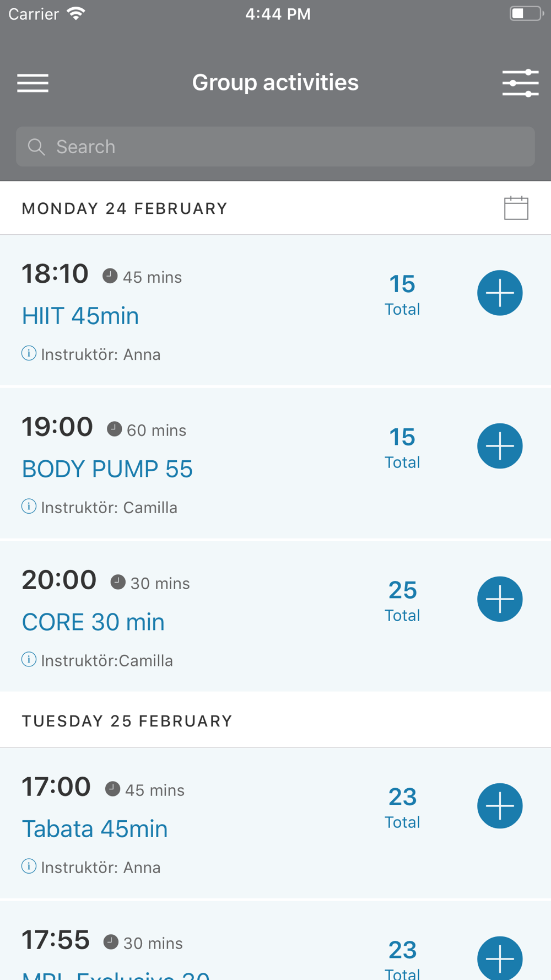This screenshot has height=980, width=551.
Task: Open Tabata 45min class details
Action: 95,829
